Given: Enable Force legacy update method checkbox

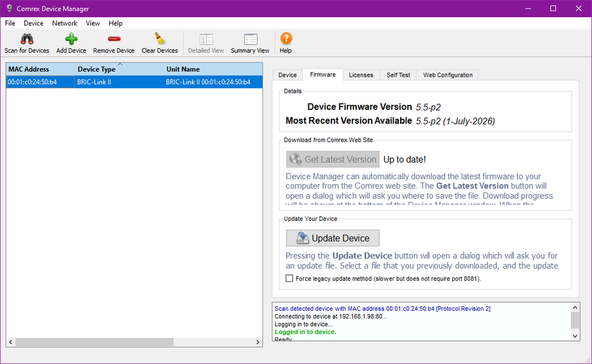Looking at the screenshot, I should click(x=289, y=278).
